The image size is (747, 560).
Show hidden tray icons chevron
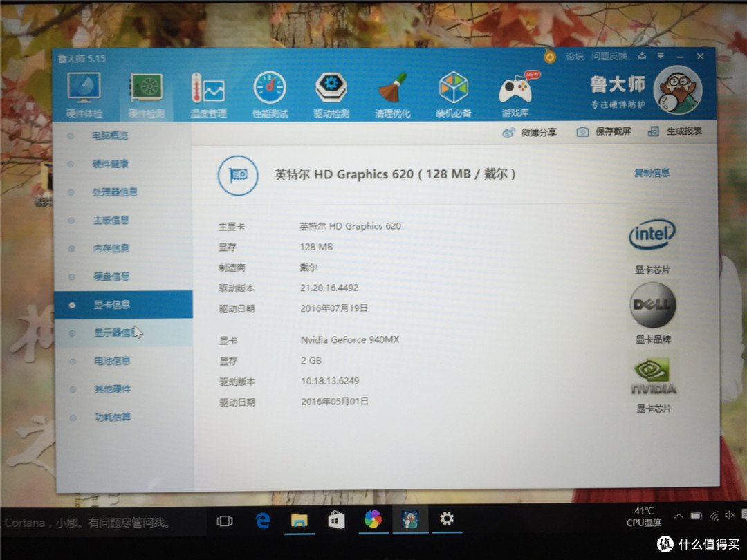(x=679, y=516)
